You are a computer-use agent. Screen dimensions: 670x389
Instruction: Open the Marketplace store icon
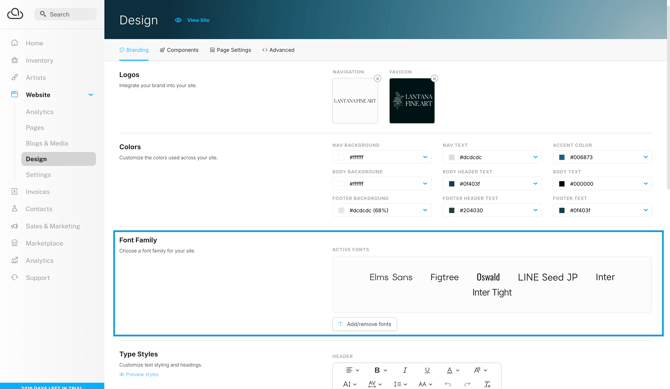point(15,243)
